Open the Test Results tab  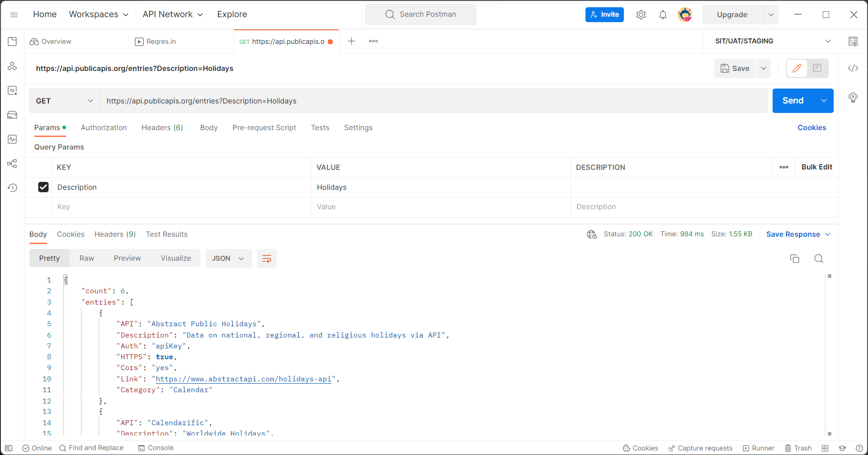pyautogui.click(x=166, y=234)
